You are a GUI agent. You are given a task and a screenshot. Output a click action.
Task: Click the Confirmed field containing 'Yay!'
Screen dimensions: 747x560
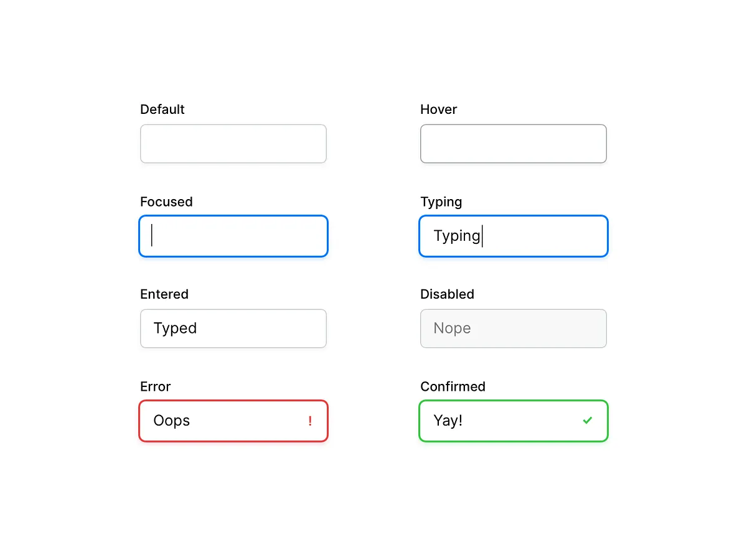[x=514, y=421]
